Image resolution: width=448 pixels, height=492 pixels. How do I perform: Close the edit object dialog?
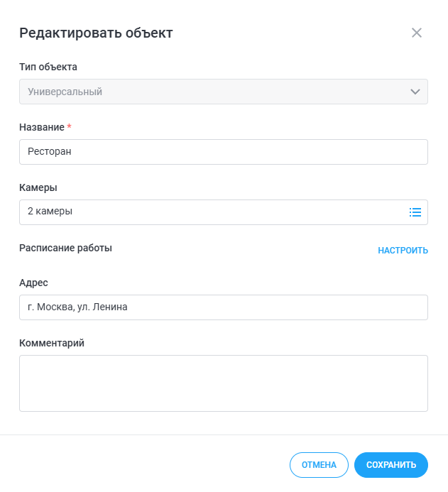417,33
